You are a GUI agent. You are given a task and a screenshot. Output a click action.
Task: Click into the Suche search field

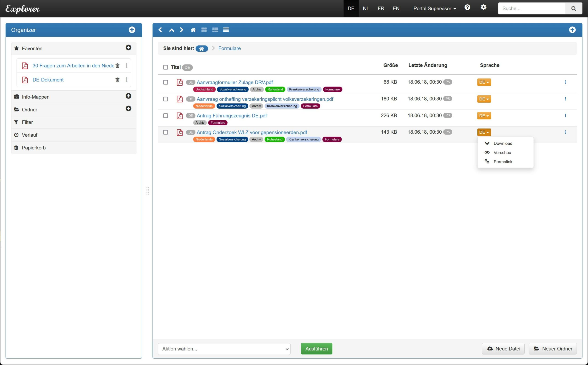point(532,8)
